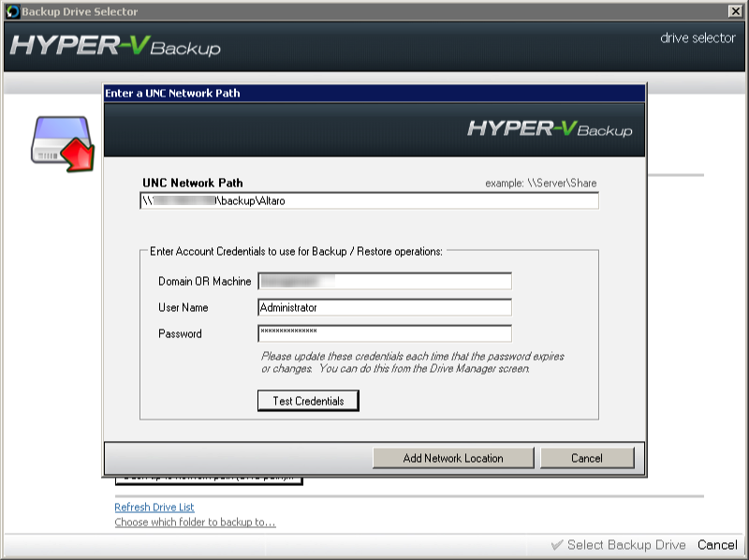749x560 pixels.
Task: Focus the Domain OR Machine field
Action: click(x=385, y=281)
